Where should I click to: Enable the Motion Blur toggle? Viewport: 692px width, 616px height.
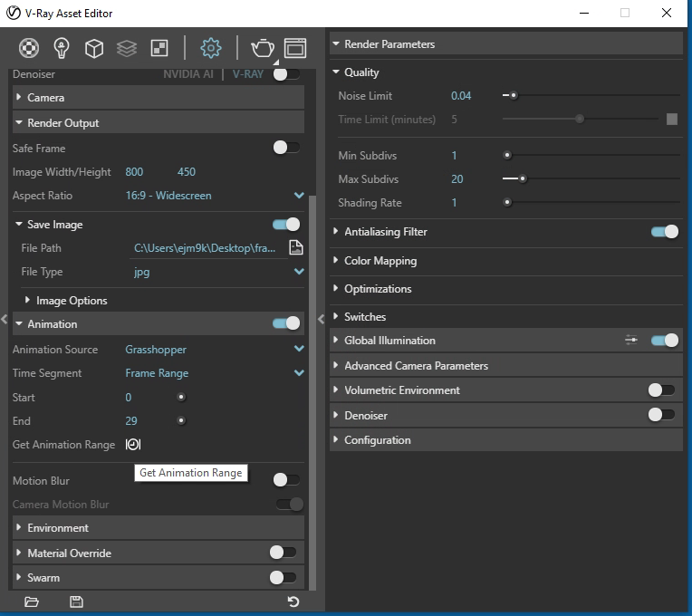[x=286, y=479]
